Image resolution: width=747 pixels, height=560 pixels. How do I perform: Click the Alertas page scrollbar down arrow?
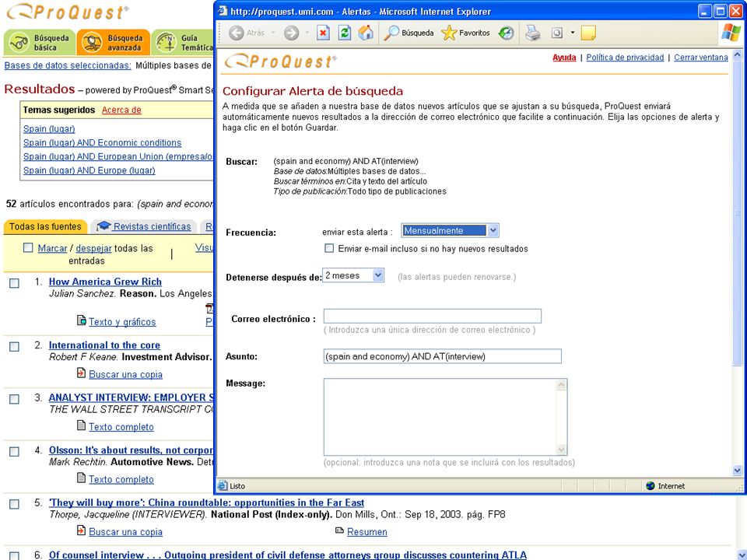click(737, 471)
